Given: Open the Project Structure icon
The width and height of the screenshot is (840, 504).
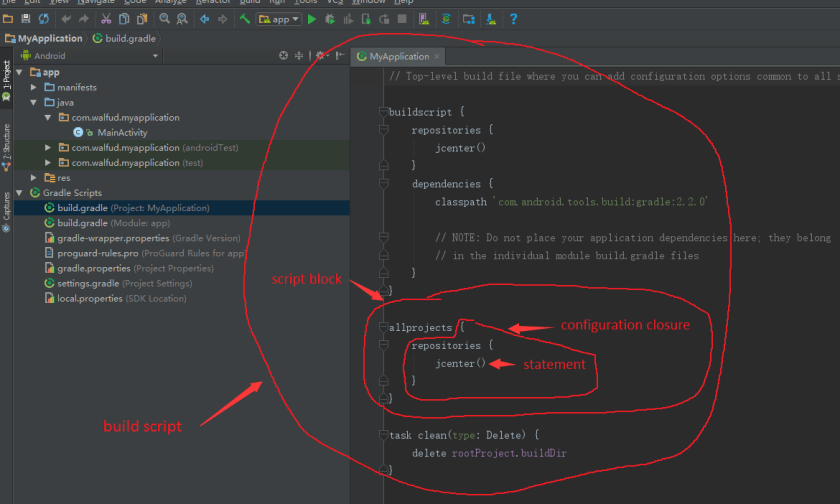Looking at the screenshot, I should tap(469, 19).
